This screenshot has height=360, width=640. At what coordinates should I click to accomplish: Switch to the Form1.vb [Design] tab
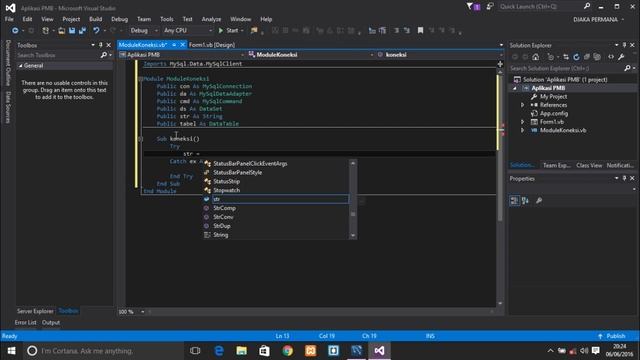212,45
